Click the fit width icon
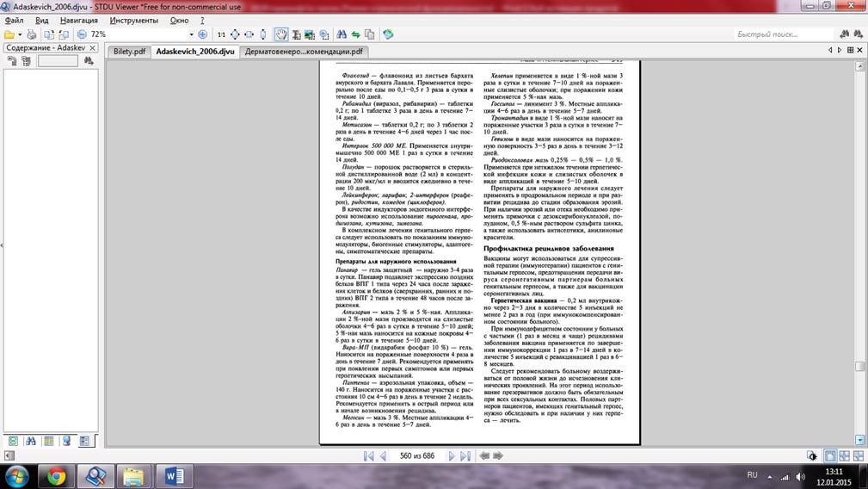This screenshot has width=868, height=489. click(249, 34)
